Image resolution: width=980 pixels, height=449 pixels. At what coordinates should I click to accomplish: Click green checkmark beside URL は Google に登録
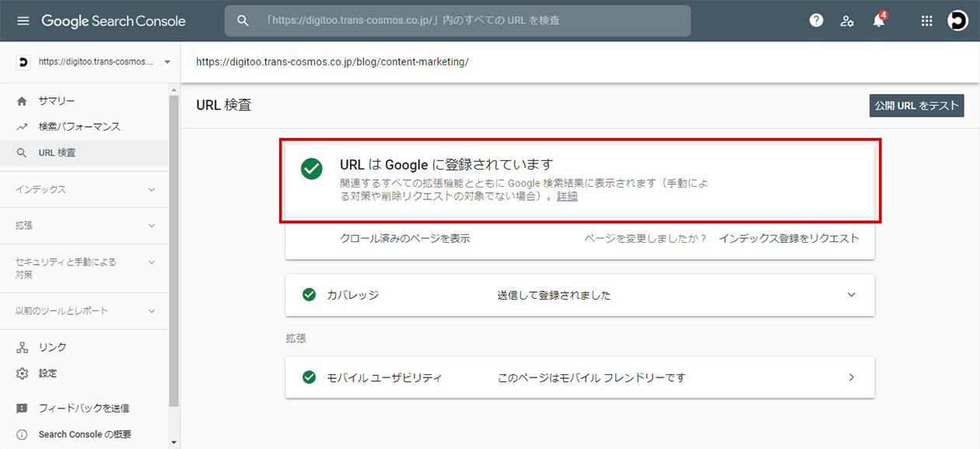click(x=312, y=169)
